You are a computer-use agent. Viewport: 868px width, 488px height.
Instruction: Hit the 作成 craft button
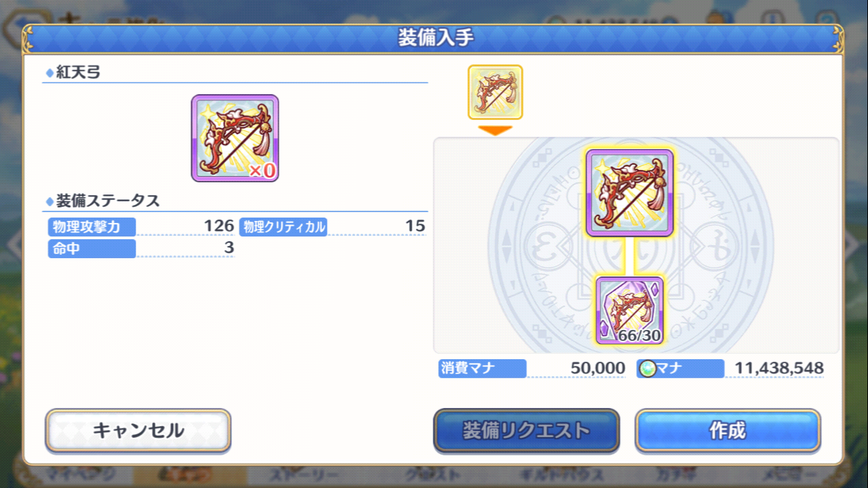point(728,430)
